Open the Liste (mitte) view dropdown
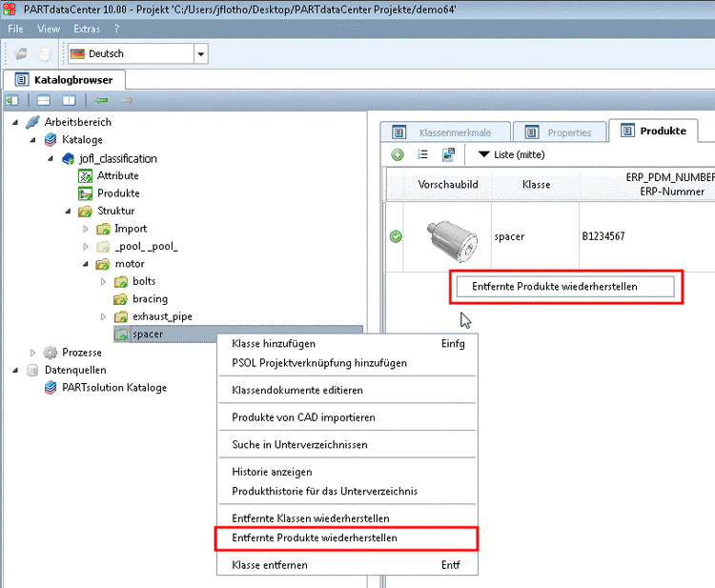 point(511,155)
